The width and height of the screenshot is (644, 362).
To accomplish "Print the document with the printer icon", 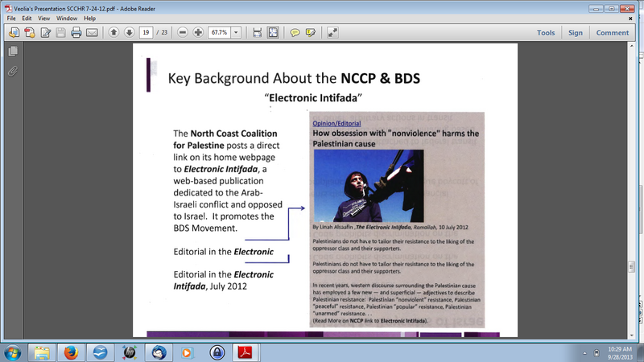I will pyautogui.click(x=76, y=32).
